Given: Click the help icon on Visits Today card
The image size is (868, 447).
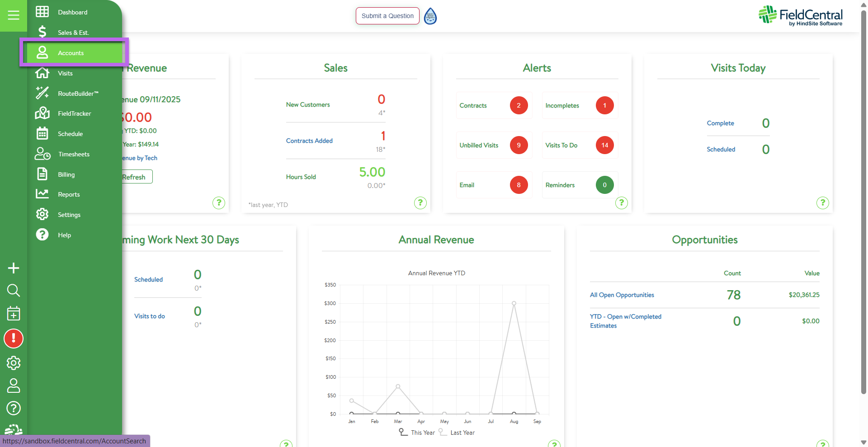Looking at the screenshot, I should 822,203.
